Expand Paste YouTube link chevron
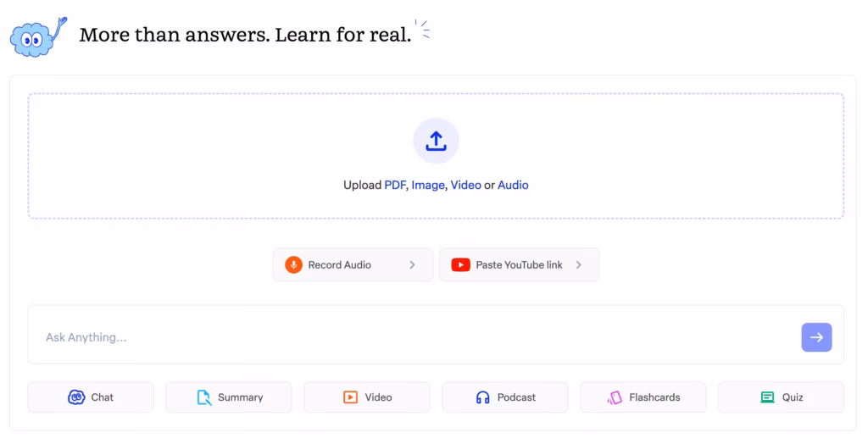 point(579,264)
